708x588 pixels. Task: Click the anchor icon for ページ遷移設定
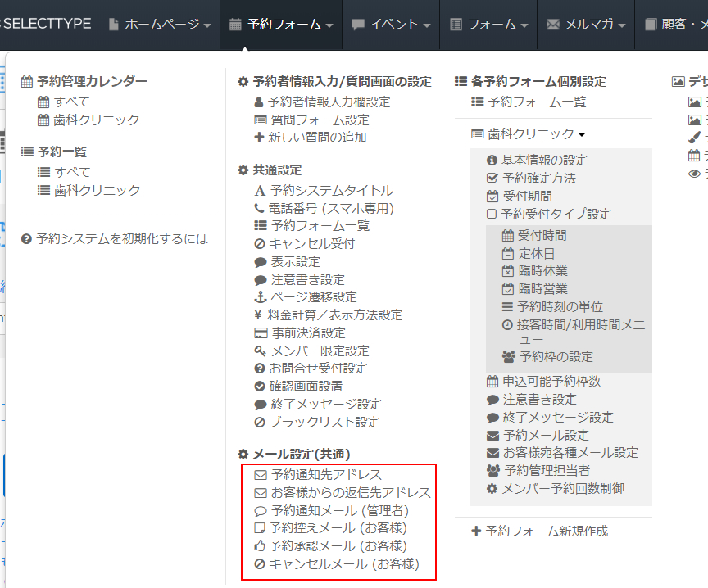pyautogui.click(x=260, y=296)
